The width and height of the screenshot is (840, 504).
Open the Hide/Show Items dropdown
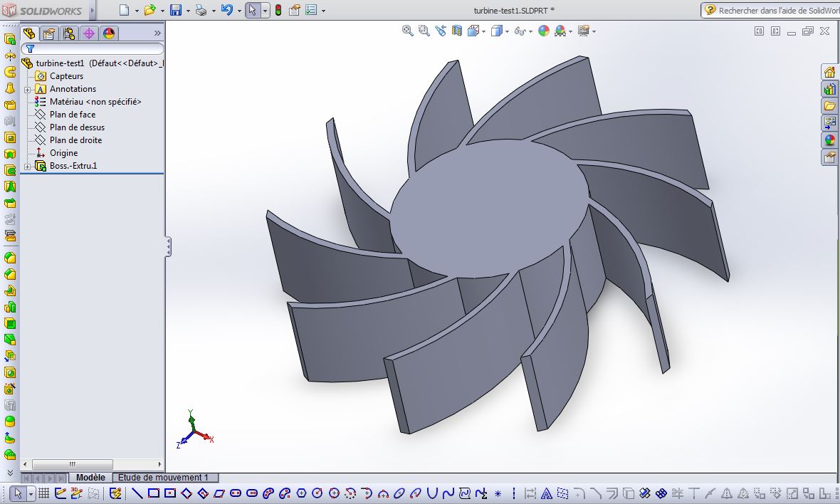click(530, 31)
